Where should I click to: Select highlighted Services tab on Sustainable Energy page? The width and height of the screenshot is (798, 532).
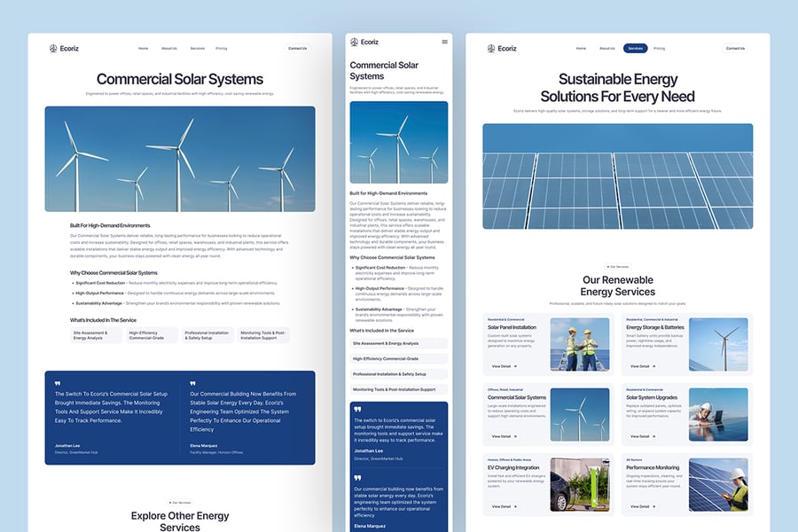coord(635,49)
